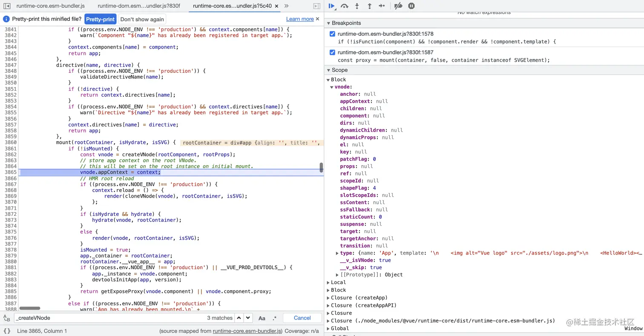Select the __v_isVNode: true property
Viewport: 644px width, 336px height.
coord(365,260)
